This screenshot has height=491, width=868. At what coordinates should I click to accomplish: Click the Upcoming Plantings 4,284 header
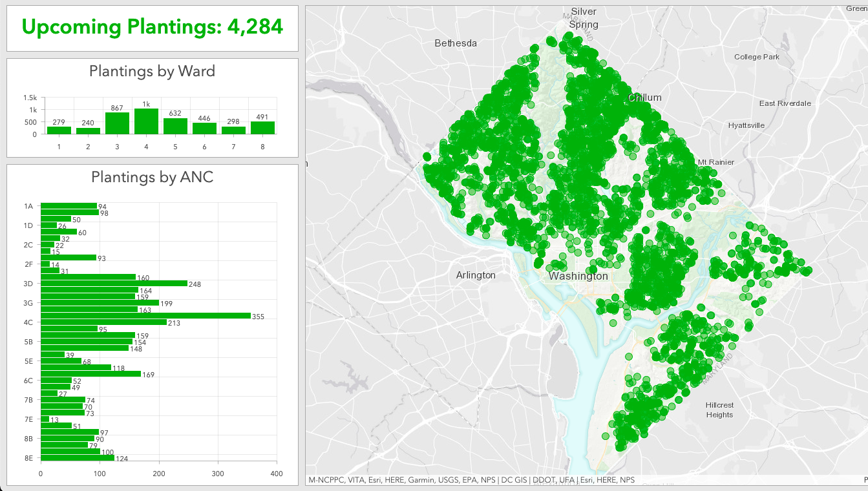[153, 27]
